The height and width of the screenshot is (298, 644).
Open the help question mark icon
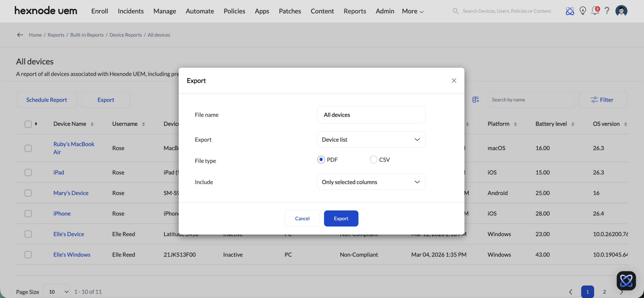pyautogui.click(x=607, y=11)
